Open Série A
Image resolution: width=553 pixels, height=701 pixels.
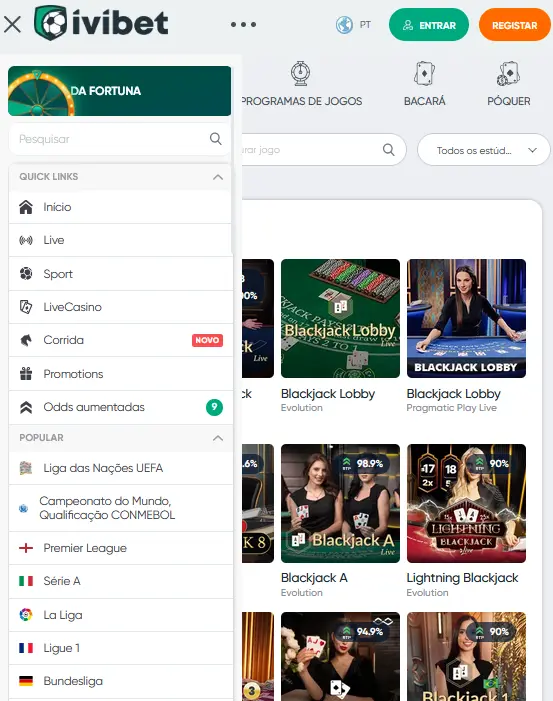pos(121,581)
